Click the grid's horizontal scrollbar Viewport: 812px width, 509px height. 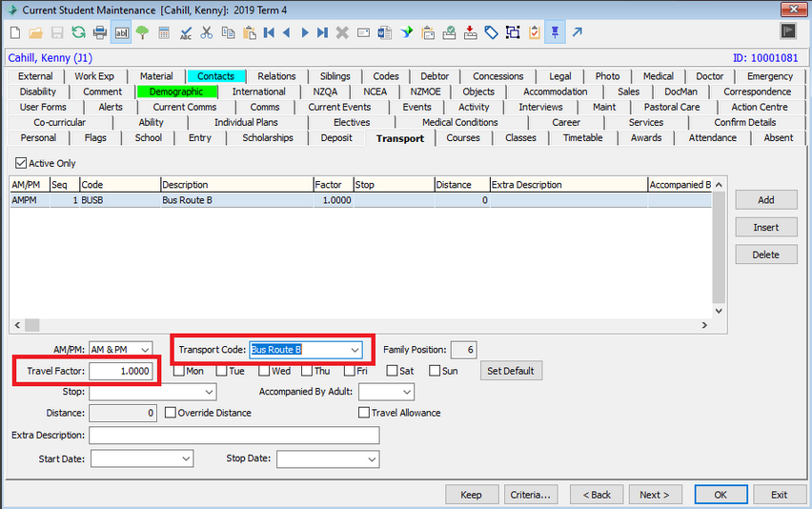tap(362, 325)
